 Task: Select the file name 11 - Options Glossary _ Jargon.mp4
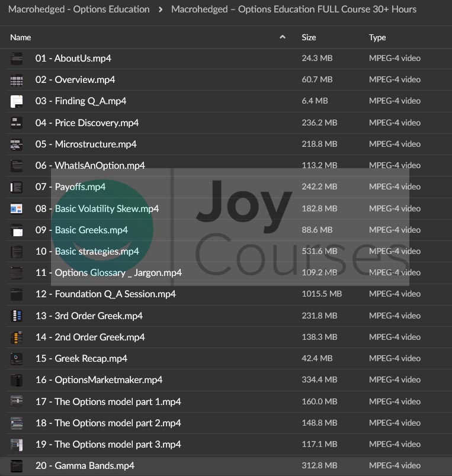tap(108, 272)
